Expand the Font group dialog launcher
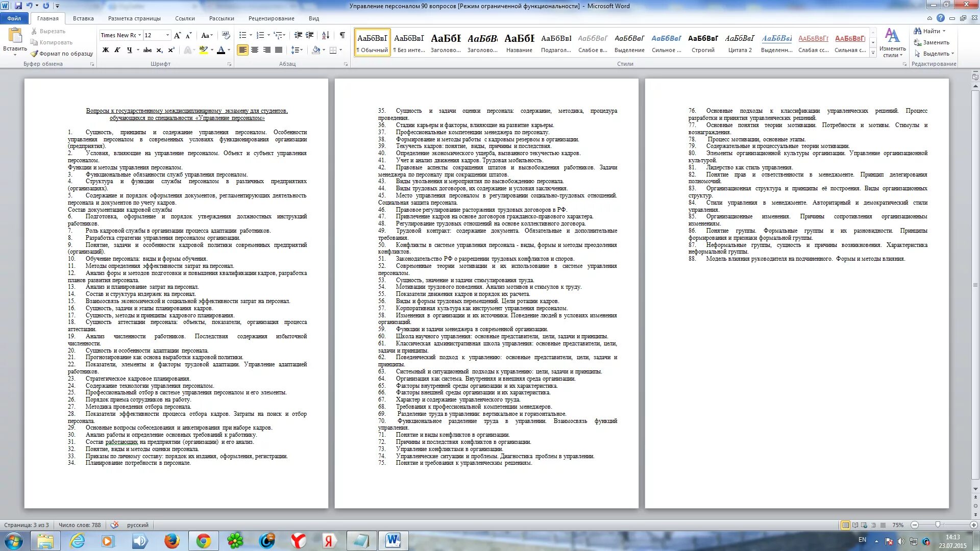980x551 pixels. coord(229,64)
